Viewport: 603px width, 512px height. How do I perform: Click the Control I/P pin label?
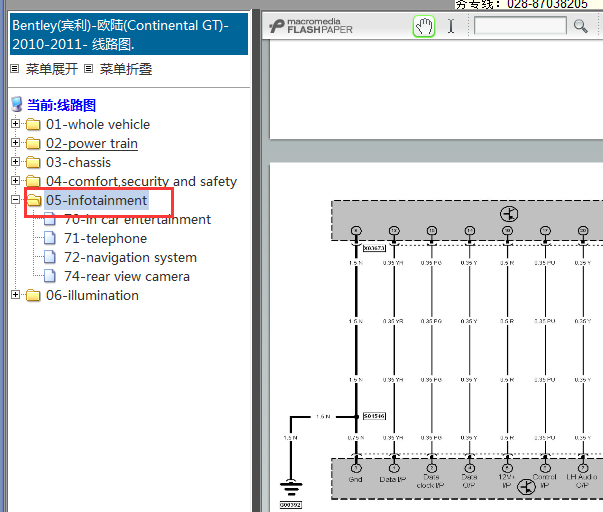(545, 481)
